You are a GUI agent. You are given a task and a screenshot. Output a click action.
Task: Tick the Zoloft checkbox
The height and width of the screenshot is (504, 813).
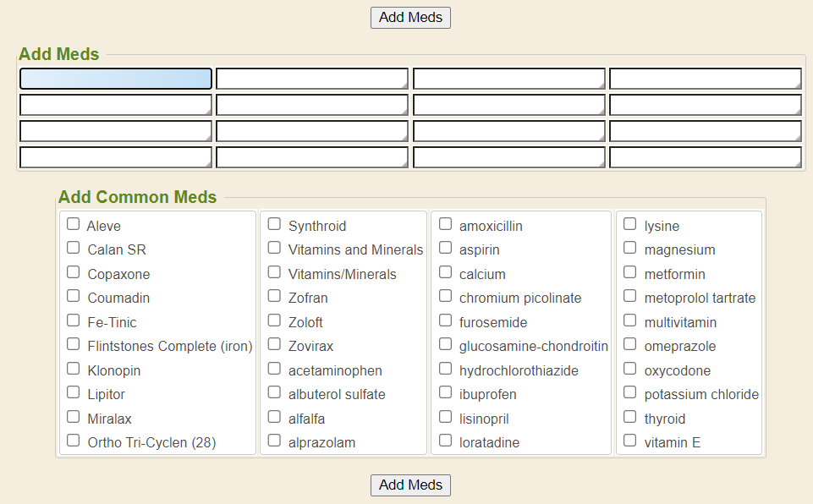click(274, 320)
